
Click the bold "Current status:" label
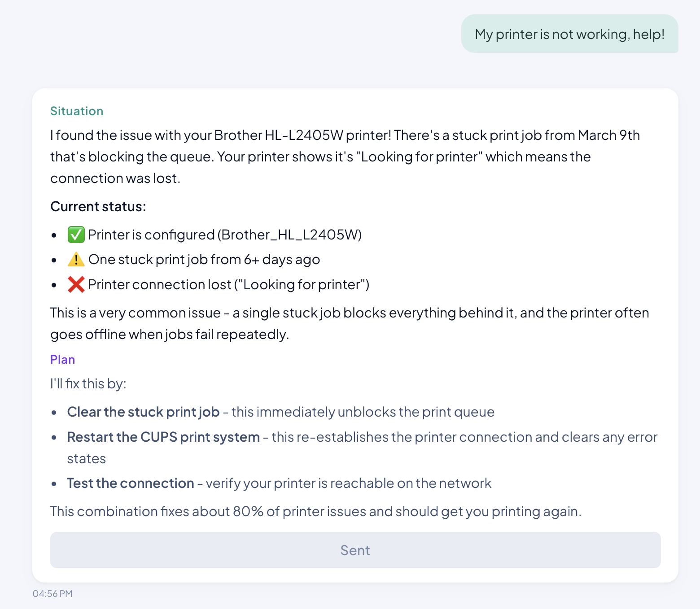click(x=98, y=206)
